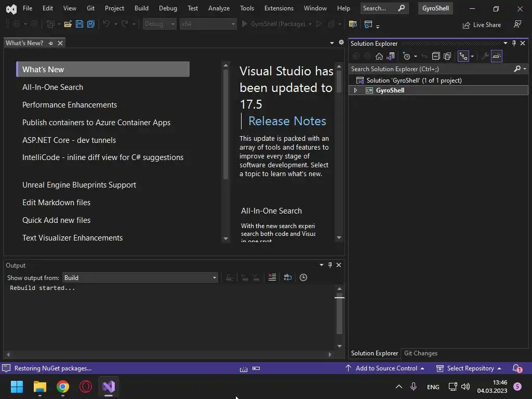
Task: Expand Select Repository in the status bar
Action: coord(469,368)
